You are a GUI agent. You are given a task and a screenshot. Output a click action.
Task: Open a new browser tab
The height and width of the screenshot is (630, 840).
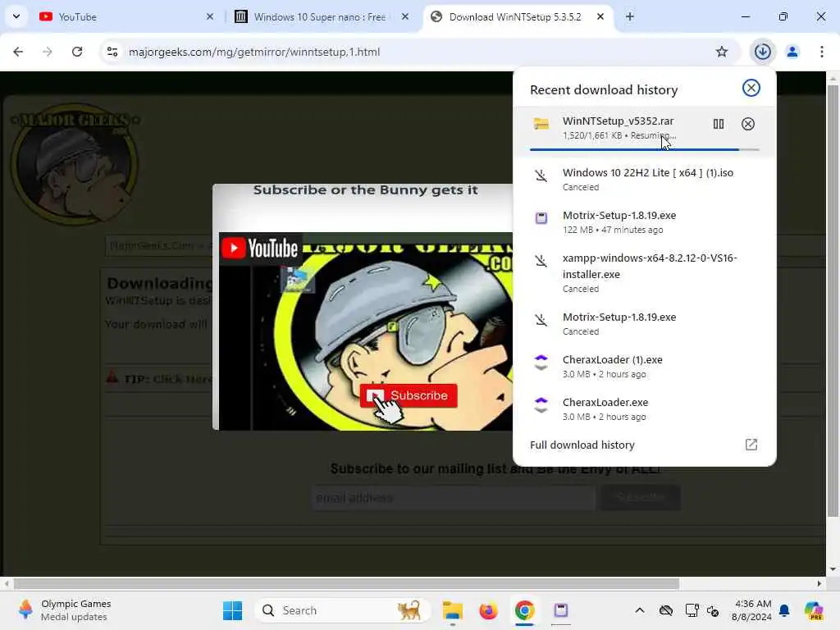tap(629, 17)
